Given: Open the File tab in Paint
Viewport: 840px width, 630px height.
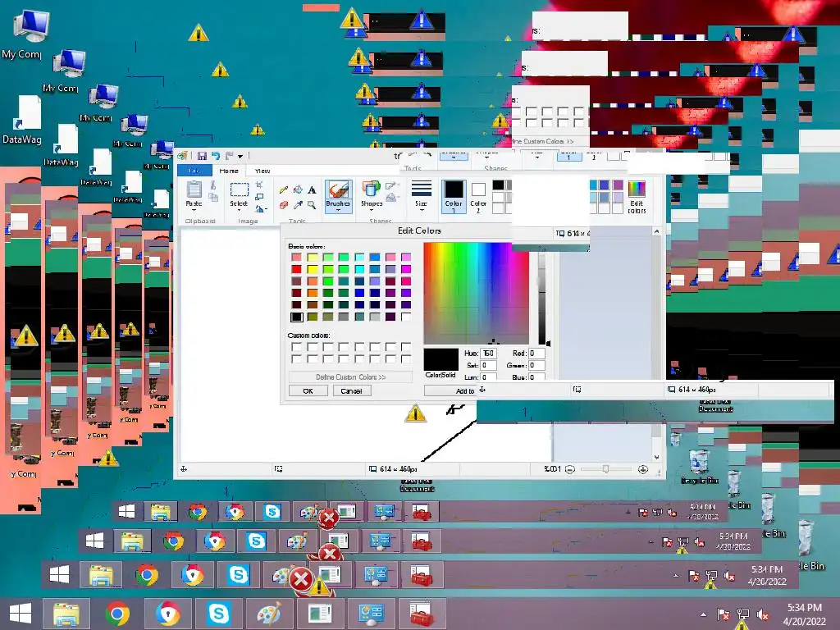Looking at the screenshot, I should [x=194, y=171].
